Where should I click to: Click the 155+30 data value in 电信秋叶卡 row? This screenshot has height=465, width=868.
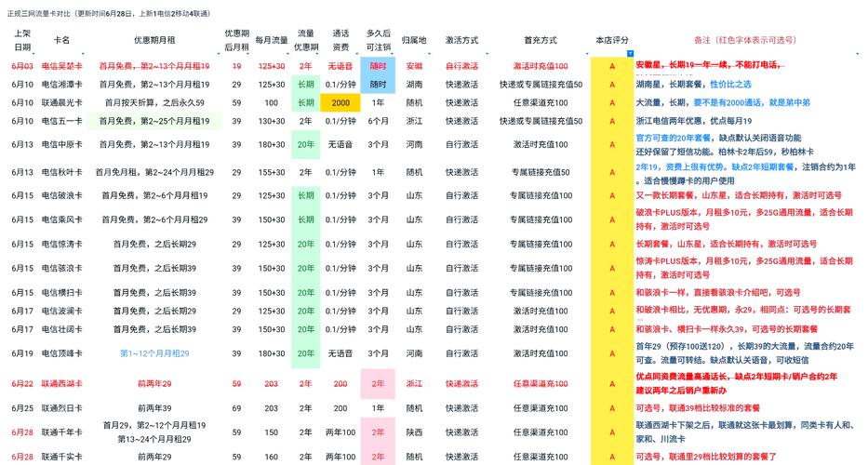pyautogui.click(x=272, y=172)
